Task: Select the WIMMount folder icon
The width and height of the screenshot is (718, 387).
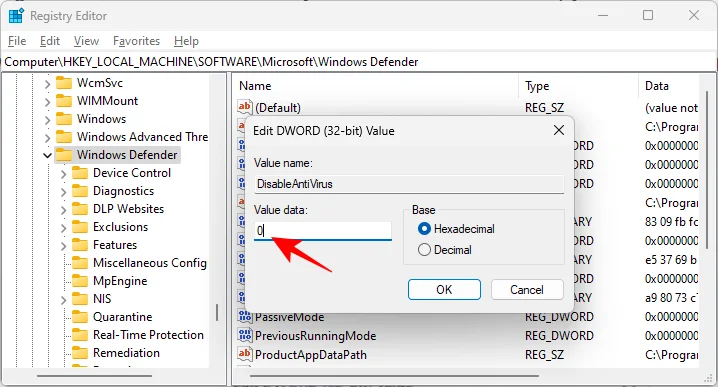Action: coord(64,101)
